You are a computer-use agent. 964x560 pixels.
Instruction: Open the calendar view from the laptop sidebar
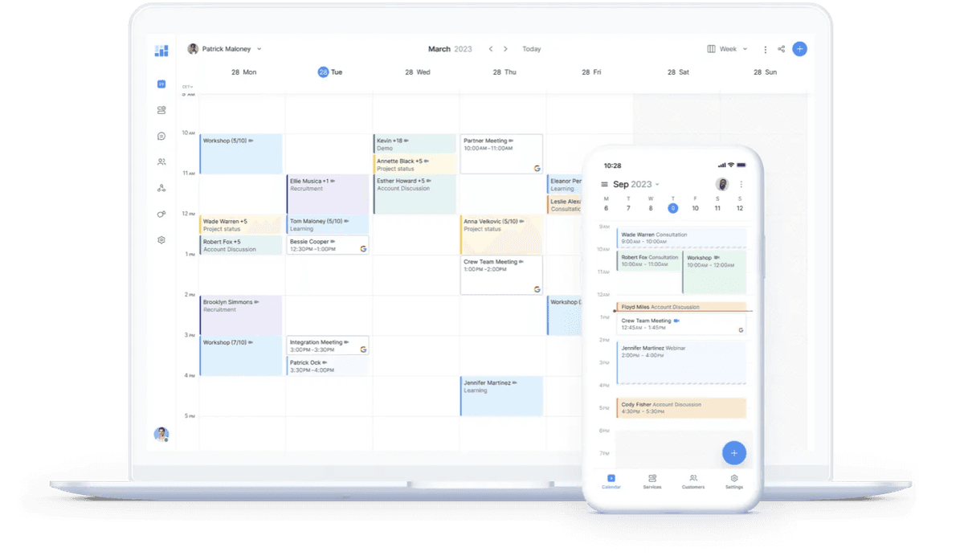[161, 84]
